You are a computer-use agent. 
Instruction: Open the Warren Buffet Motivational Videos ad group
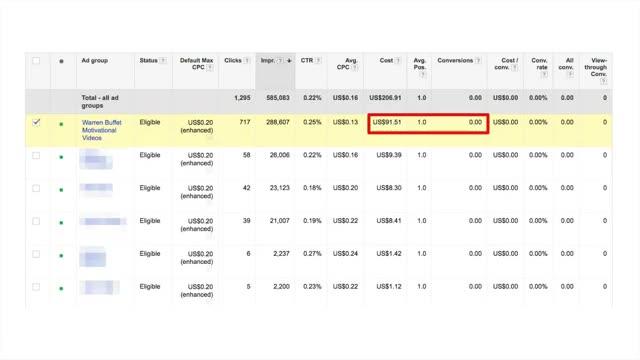(x=102, y=130)
